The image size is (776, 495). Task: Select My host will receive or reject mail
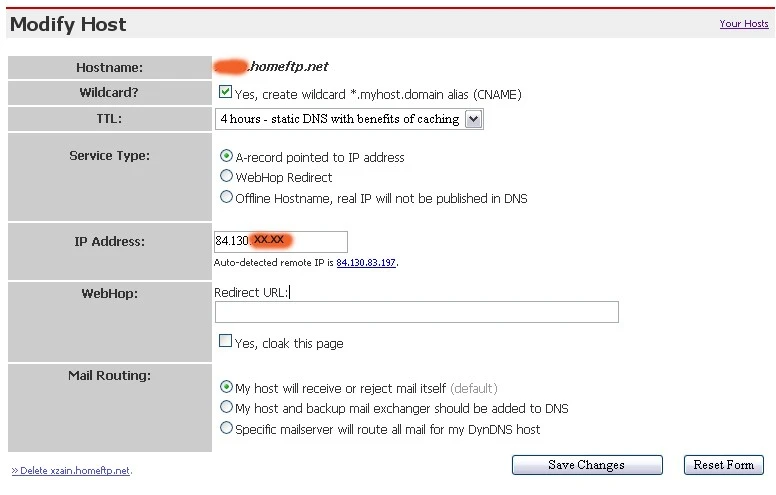226,388
